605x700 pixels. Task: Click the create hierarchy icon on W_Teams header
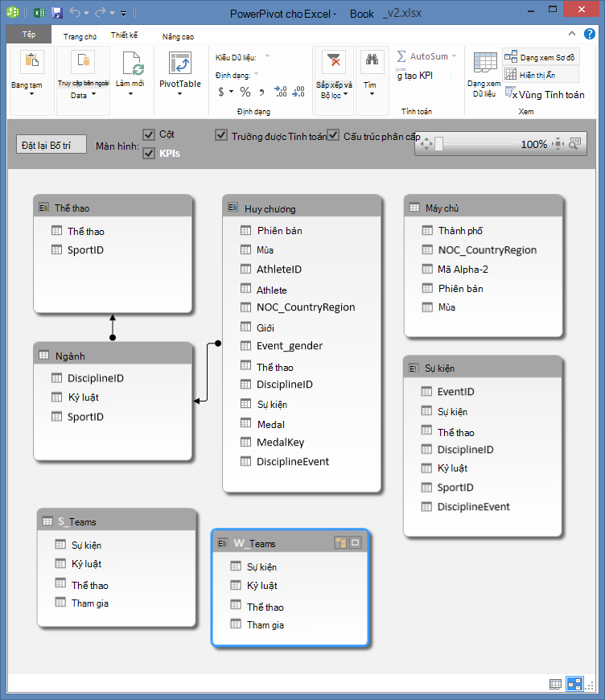coord(340,542)
